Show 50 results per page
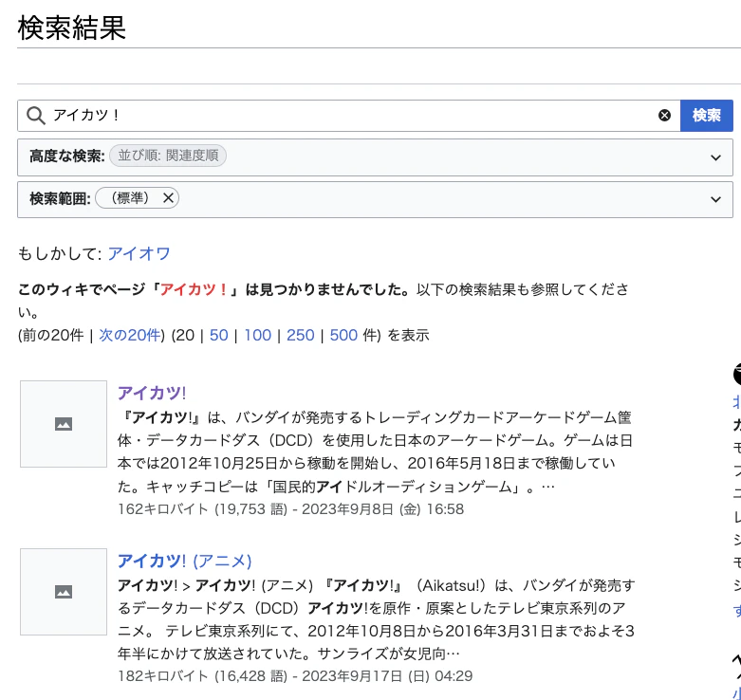 coord(219,336)
